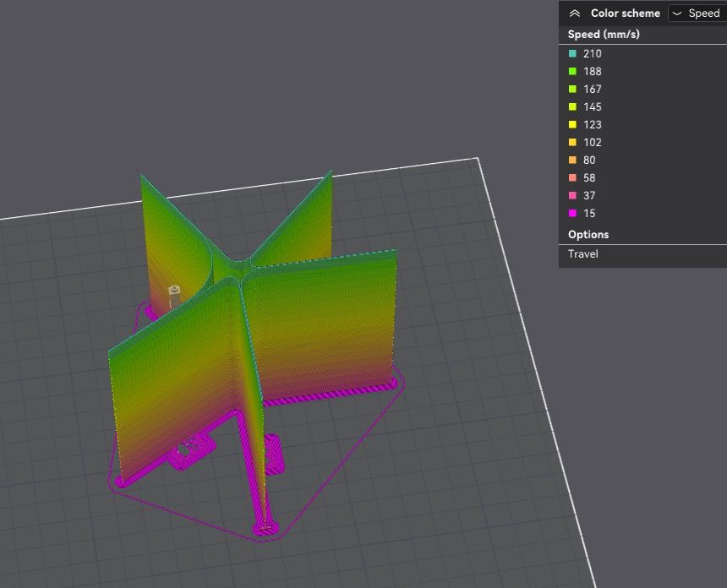
Task: Click the 58 mm/s salmon swatch
Action: pos(573,178)
